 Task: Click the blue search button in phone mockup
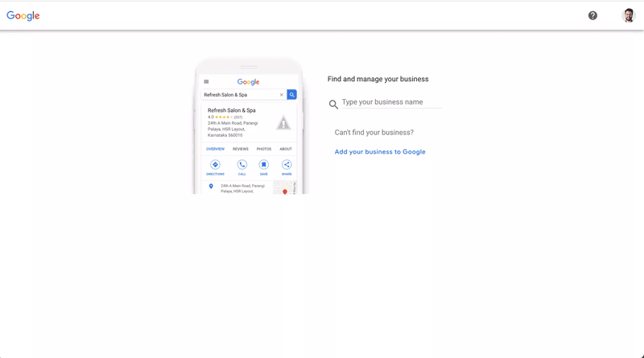pyautogui.click(x=291, y=95)
